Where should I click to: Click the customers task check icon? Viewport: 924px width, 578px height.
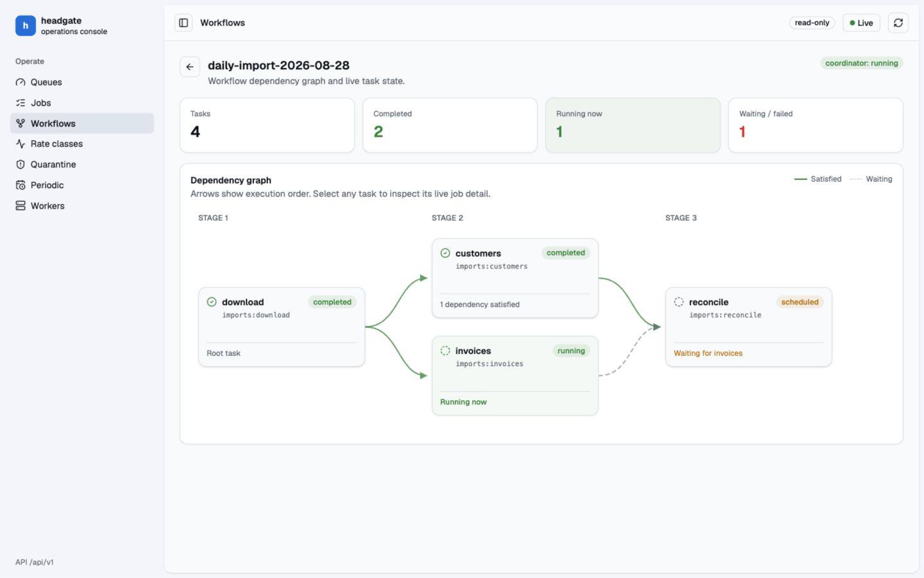click(x=445, y=253)
